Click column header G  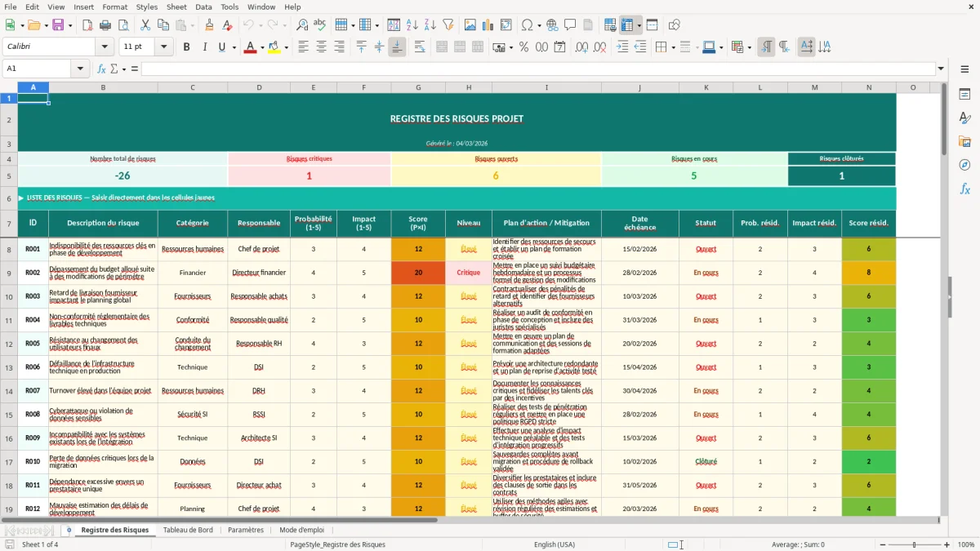point(418,87)
